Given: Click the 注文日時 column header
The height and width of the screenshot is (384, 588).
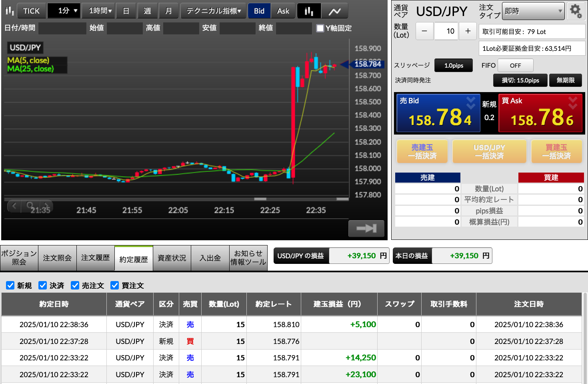Looking at the screenshot, I should (529, 304).
